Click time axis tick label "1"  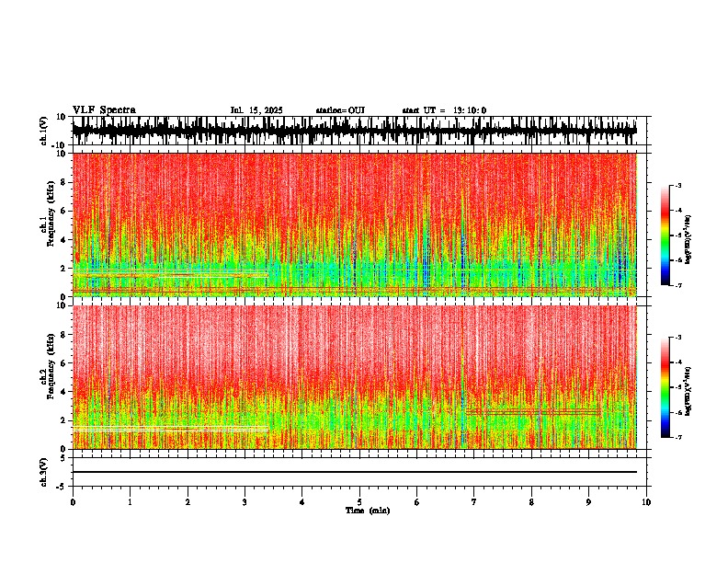click(x=130, y=502)
